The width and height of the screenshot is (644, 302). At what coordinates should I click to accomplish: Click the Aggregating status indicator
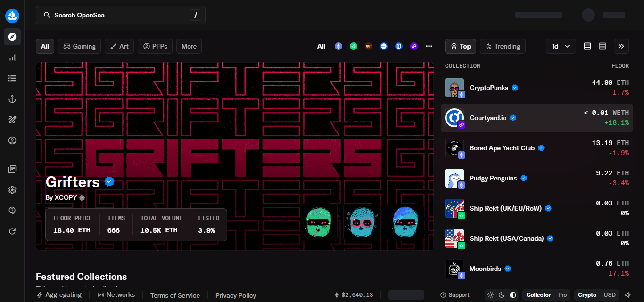pos(59,295)
